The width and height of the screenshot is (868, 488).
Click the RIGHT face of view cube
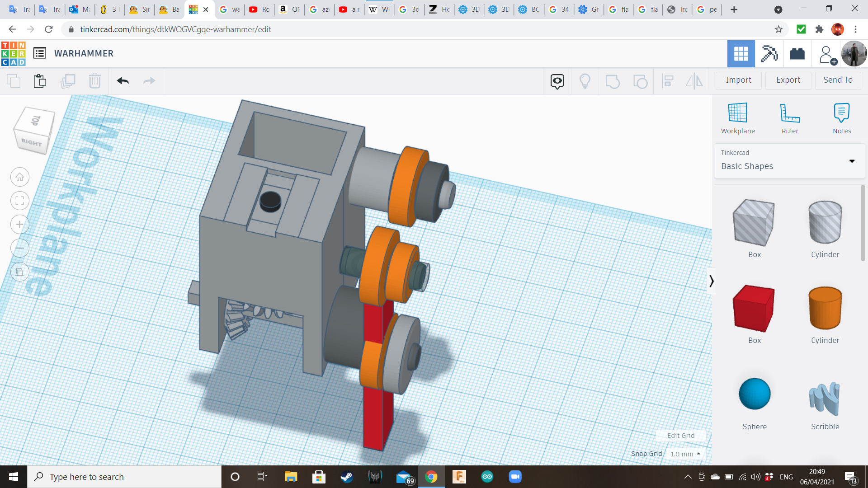point(32,142)
